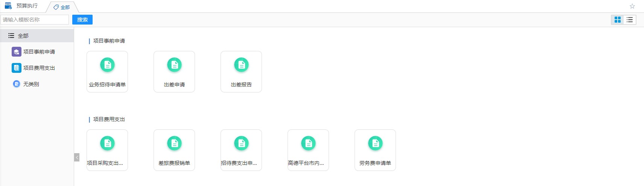Open the 高德平台市内 template icon
Image resolution: width=644 pixels, height=186 pixels.
coord(308,144)
